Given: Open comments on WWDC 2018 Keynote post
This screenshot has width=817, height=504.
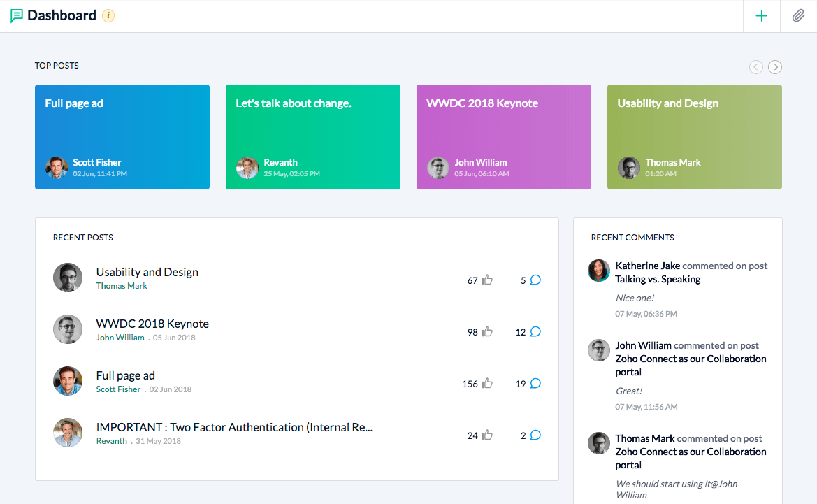Looking at the screenshot, I should 535,331.
